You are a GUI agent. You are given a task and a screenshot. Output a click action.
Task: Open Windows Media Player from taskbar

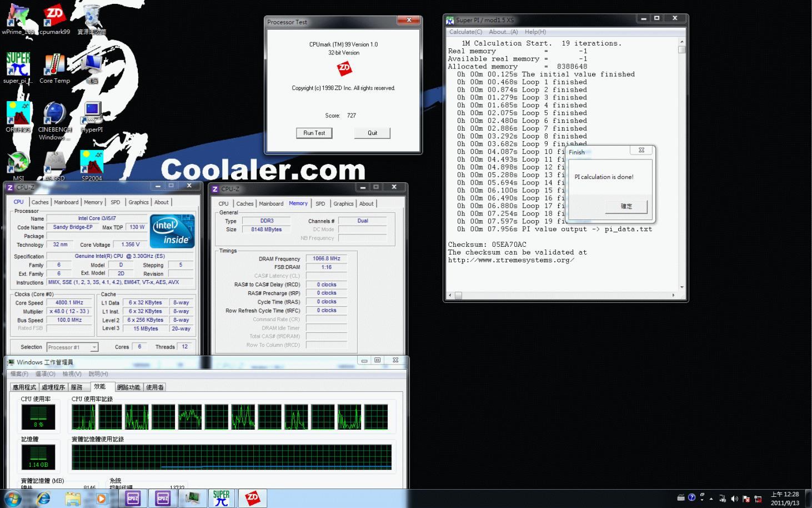pyautogui.click(x=101, y=498)
